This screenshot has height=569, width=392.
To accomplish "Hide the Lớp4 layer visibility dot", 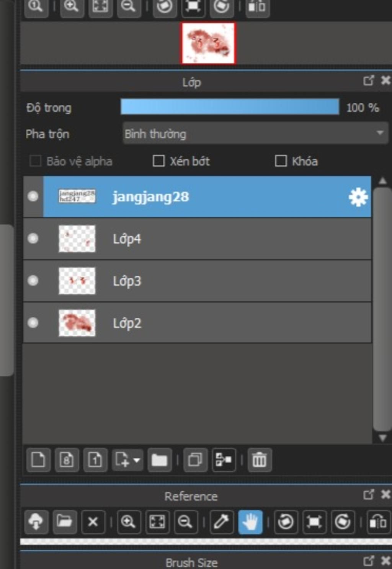I will tap(33, 239).
